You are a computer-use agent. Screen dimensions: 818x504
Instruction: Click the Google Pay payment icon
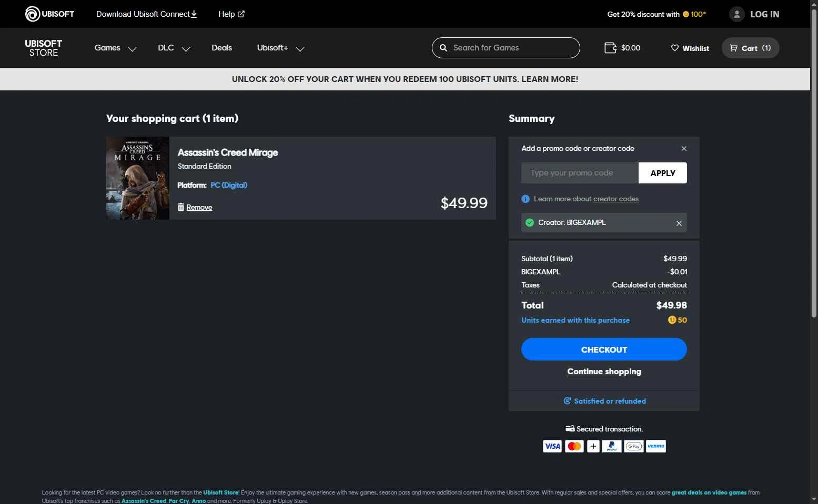[x=634, y=446]
